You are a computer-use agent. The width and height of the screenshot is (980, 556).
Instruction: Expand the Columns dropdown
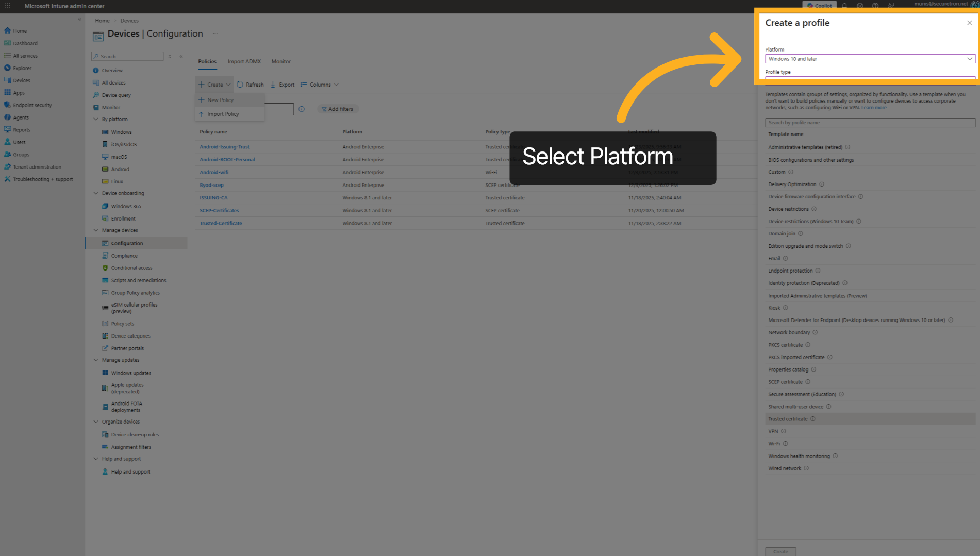(x=319, y=84)
